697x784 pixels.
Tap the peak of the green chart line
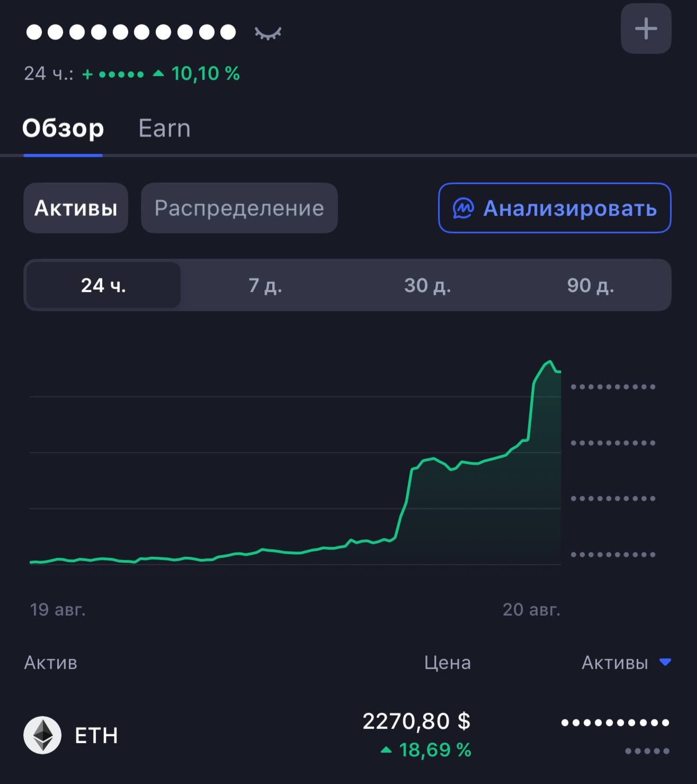tap(550, 362)
